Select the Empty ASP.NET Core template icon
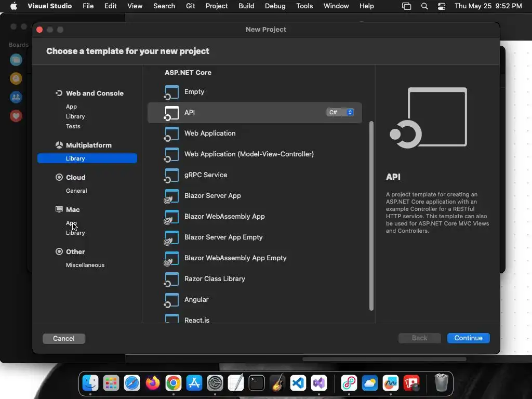532x399 pixels. [171, 92]
